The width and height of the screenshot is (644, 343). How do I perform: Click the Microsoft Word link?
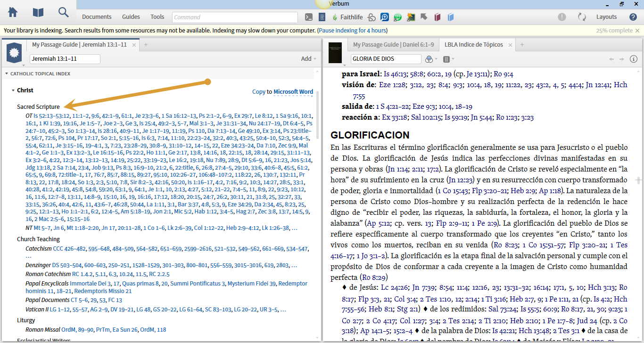pos(293,92)
